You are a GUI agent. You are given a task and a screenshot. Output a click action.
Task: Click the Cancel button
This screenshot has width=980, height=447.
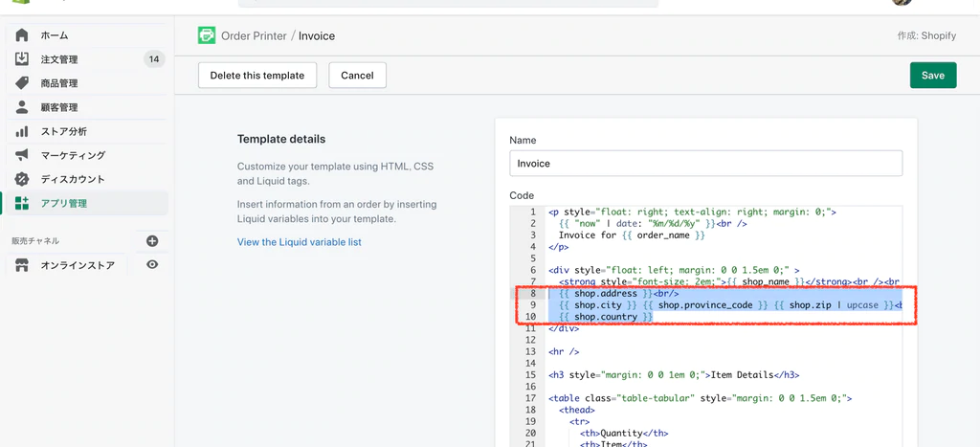coord(357,76)
